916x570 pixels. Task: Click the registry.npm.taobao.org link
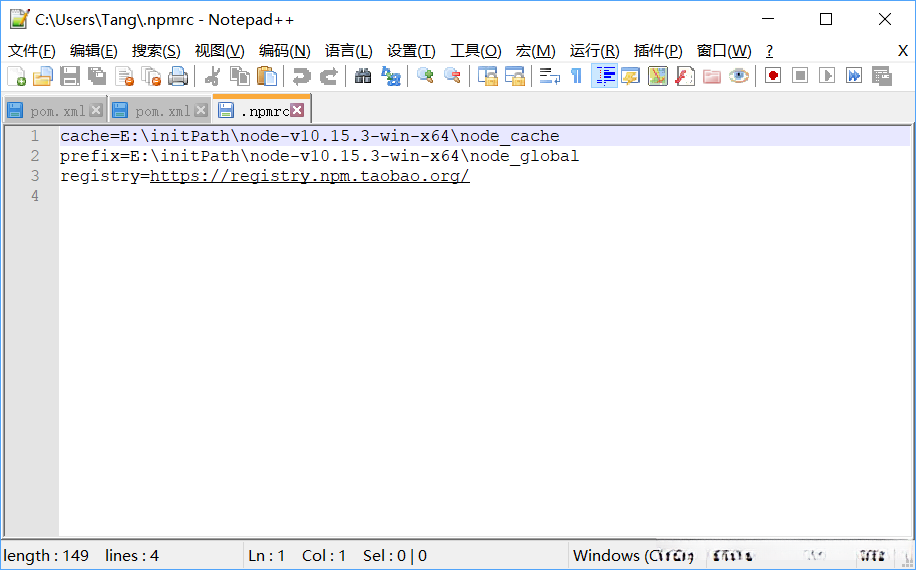coord(310,176)
